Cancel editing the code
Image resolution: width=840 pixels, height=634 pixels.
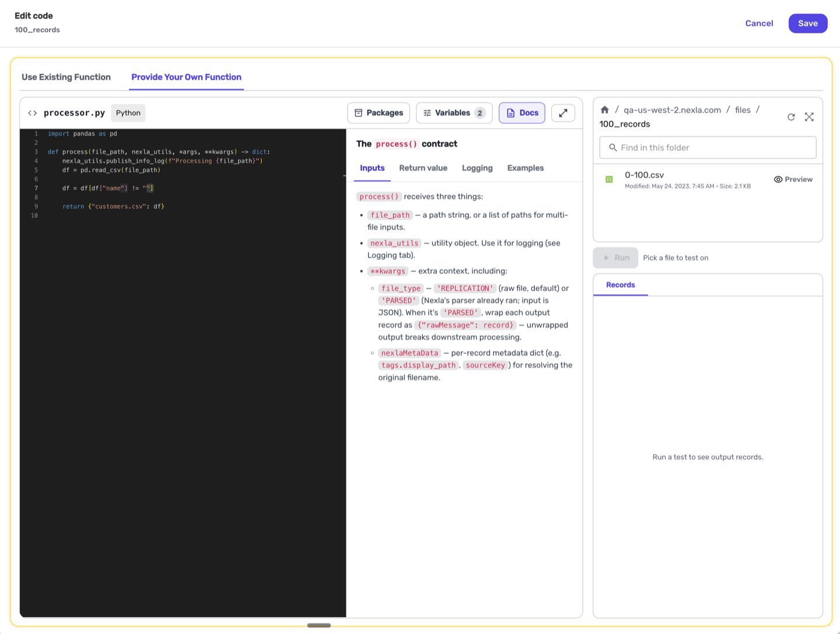click(759, 23)
